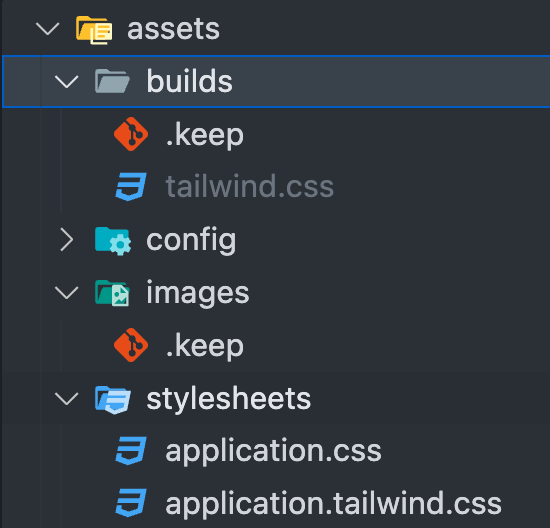The image size is (550, 528).
Task: Click the blue stylesheets folder icon
Action: click(x=113, y=400)
